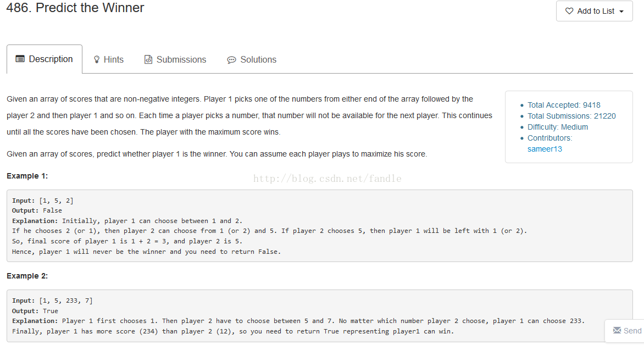Click the heart icon in Add to List

(569, 11)
